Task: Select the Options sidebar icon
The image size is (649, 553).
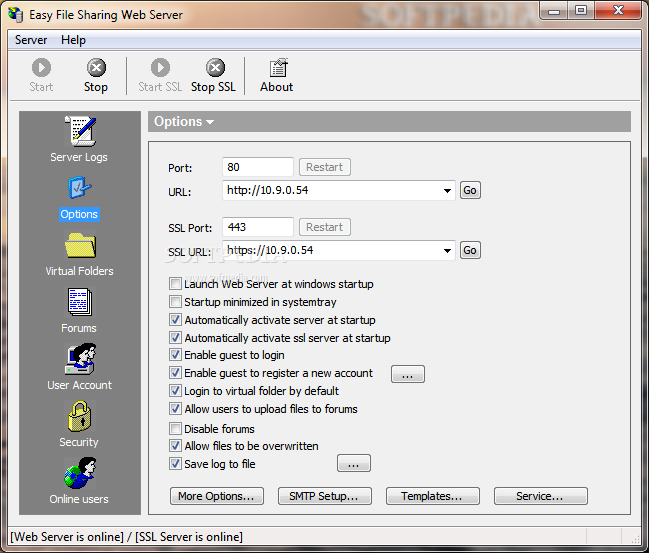Action: 79,188
